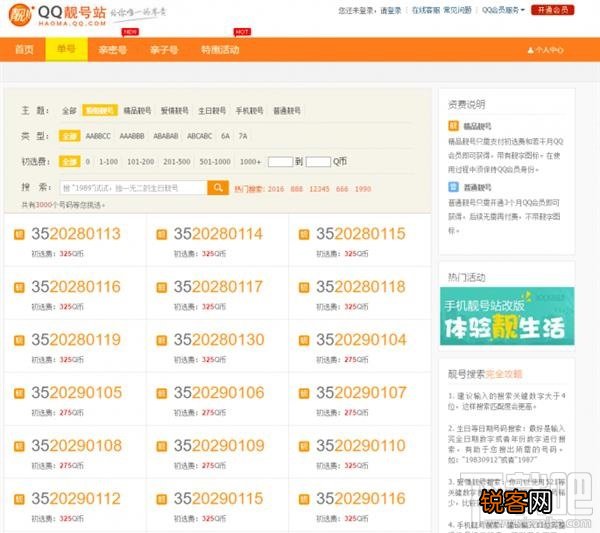Click the icon beside number 3520290105

19,393
